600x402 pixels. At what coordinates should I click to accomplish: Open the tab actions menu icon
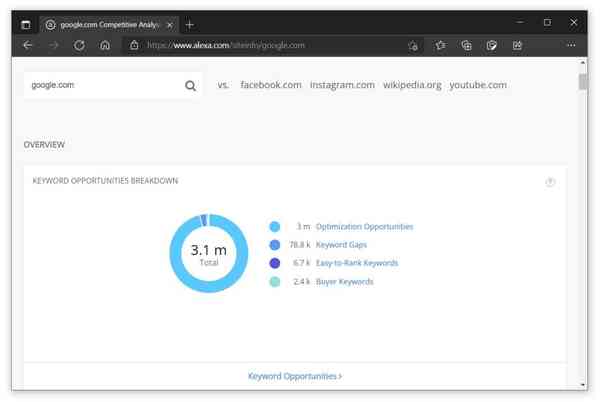click(x=26, y=25)
